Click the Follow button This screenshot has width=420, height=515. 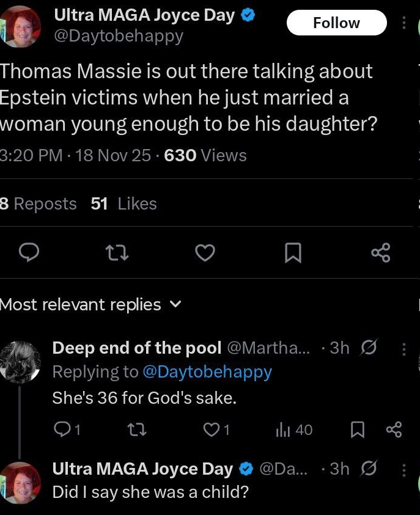tap(336, 23)
